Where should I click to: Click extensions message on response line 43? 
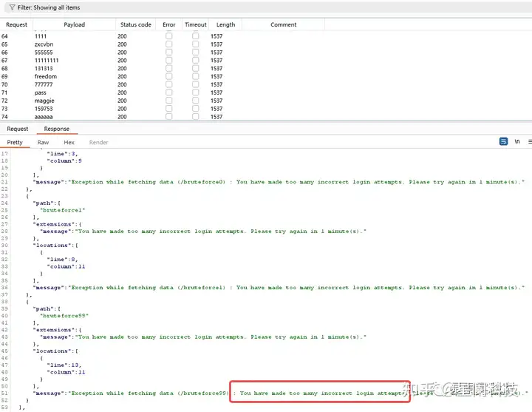(x=203, y=337)
